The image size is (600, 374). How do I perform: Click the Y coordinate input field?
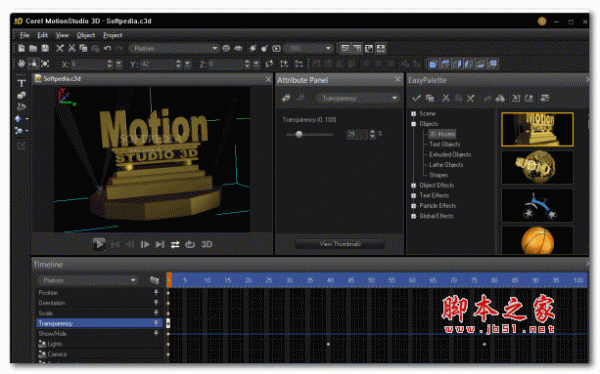pyautogui.click(x=157, y=64)
